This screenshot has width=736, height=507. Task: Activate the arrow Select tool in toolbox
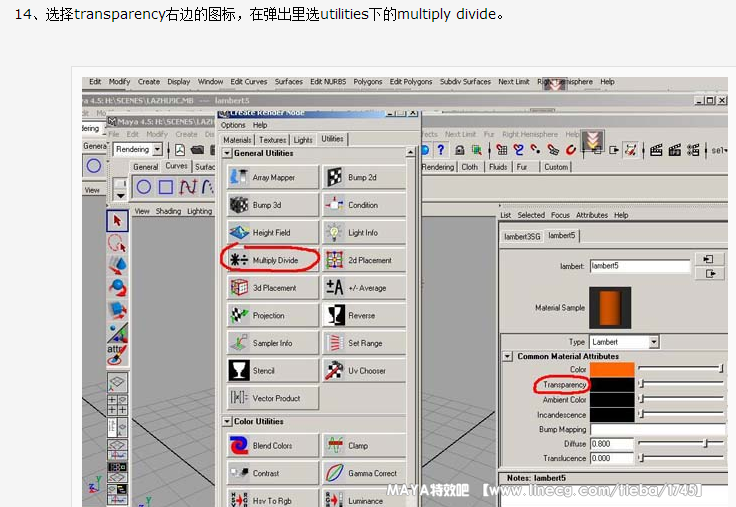coord(117,220)
